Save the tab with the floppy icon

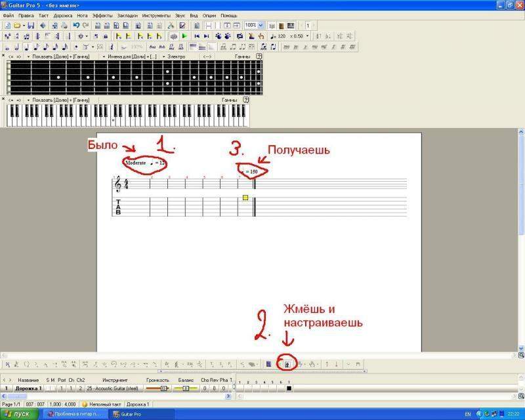tap(31, 26)
